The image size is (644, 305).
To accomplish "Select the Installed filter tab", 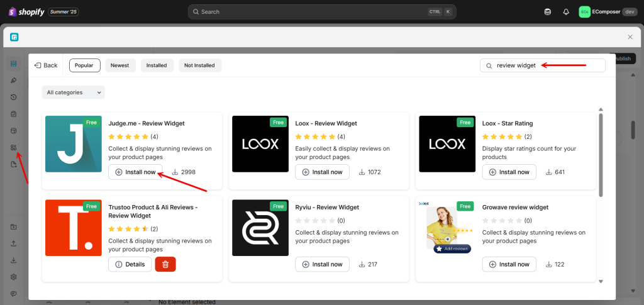I will pos(157,65).
